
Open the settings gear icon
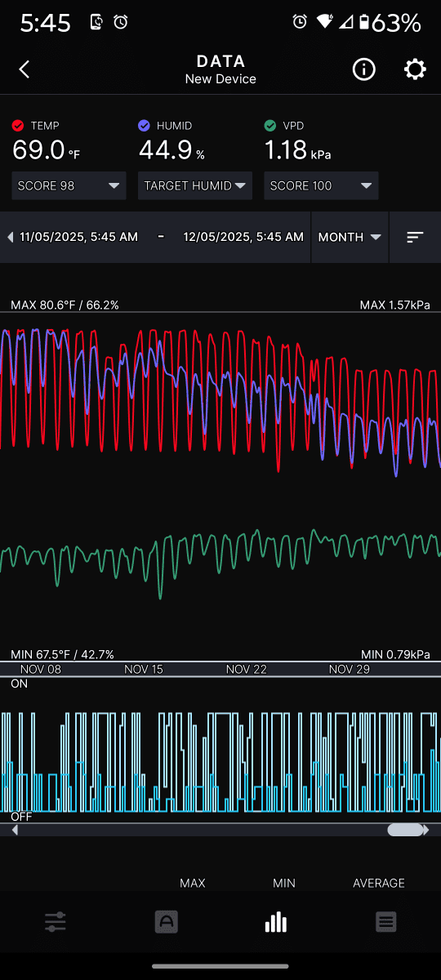(x=415, y=69)
